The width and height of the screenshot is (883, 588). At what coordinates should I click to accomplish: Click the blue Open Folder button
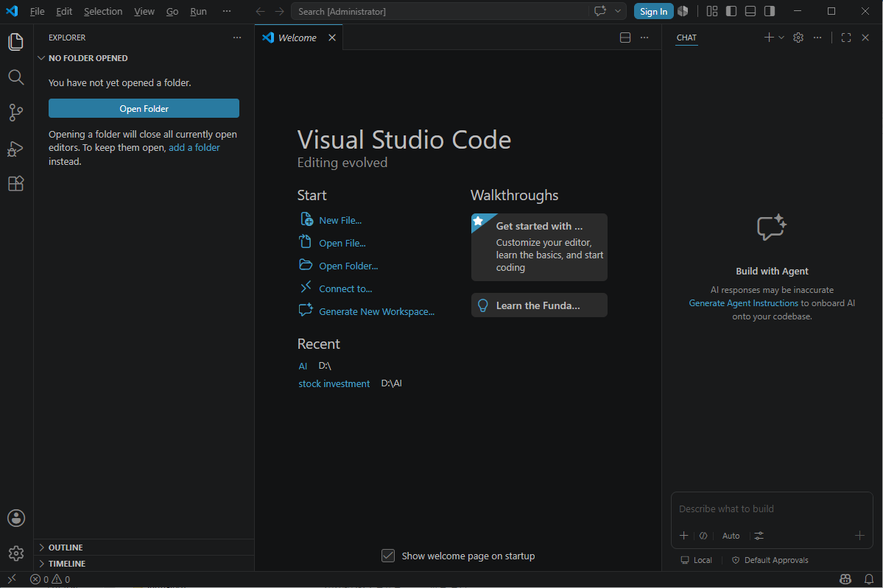(x=144, y=109)
